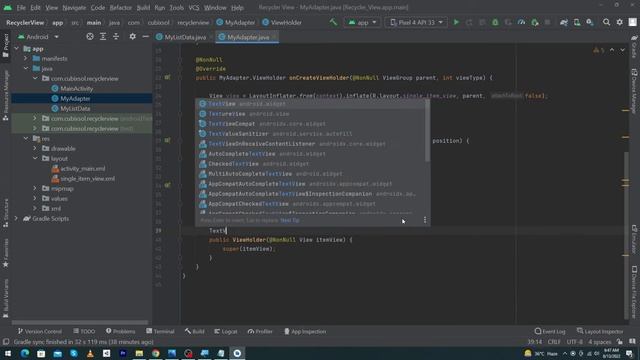This screenshot has width=640, height=360.
Task: Open activity_main.xml layout file
Action: 82,169
